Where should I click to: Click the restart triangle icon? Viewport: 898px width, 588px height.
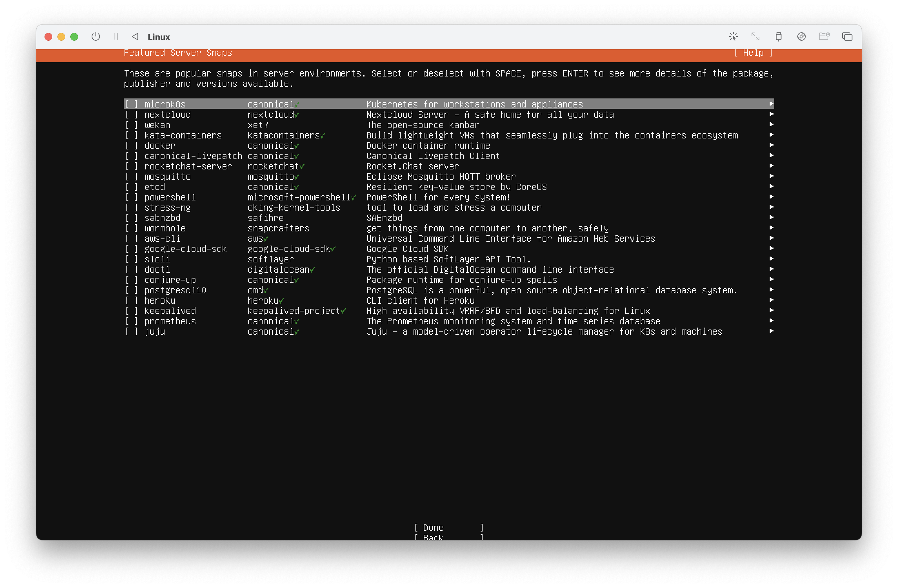[135, 36]
